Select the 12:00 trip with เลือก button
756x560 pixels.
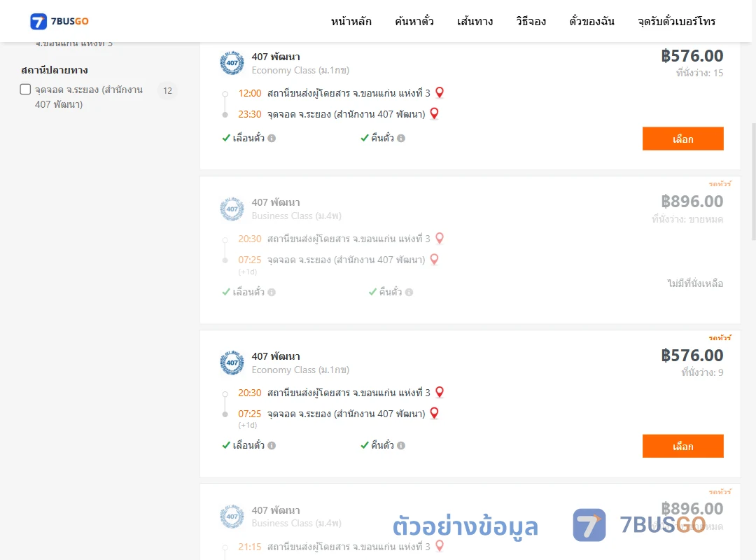point(682,139)
